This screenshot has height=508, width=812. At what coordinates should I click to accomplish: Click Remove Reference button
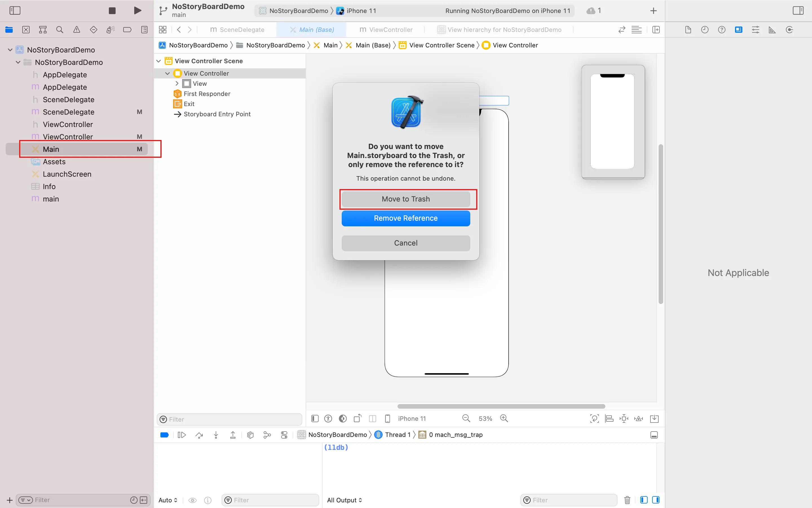406,218
